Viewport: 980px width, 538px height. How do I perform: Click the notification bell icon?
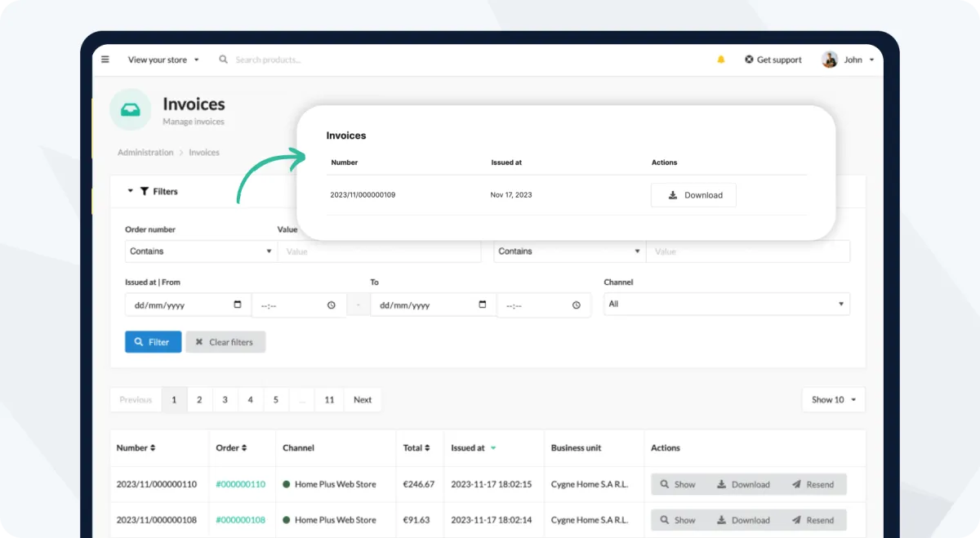click(x=720, y=60)
